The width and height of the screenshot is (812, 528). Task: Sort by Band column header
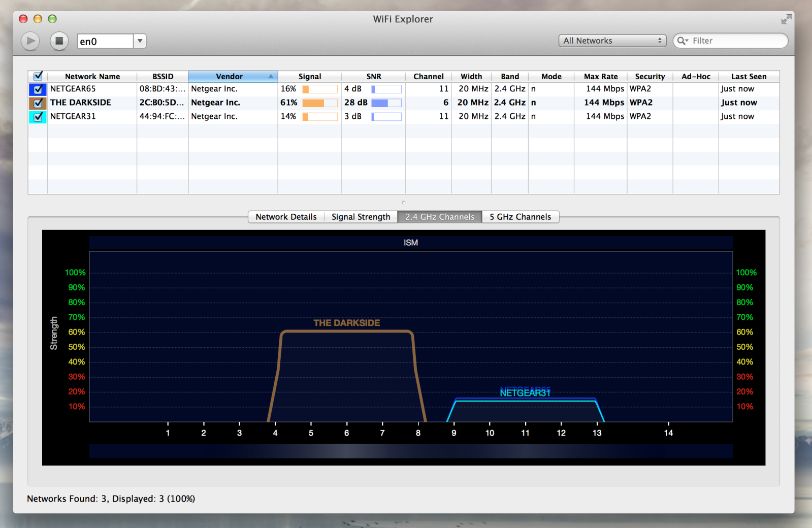(x=510, y=77)
